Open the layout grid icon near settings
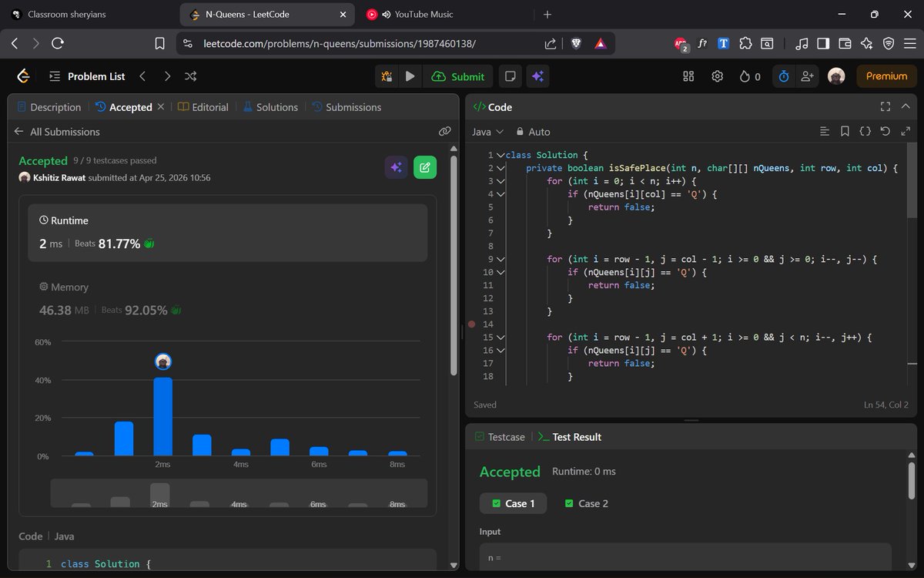 pos(688,76)
